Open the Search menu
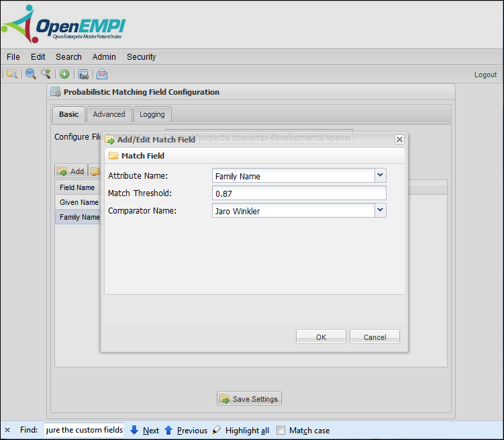 [x=68, y=57]
